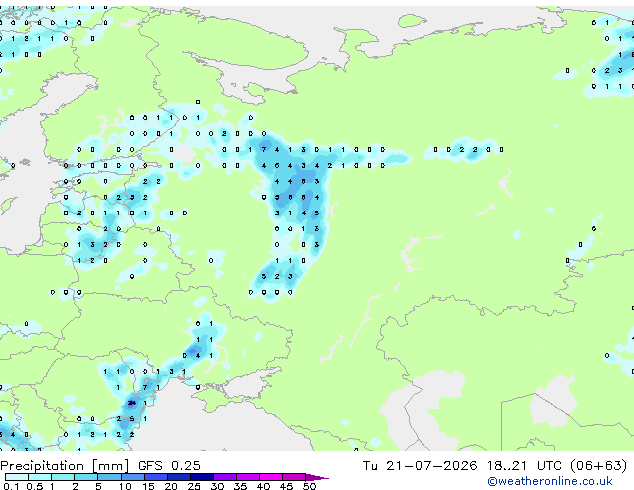Click the '18..21 UTC' time range text
The width and height of the screenshot is (634, 490).
coord(524,466)
